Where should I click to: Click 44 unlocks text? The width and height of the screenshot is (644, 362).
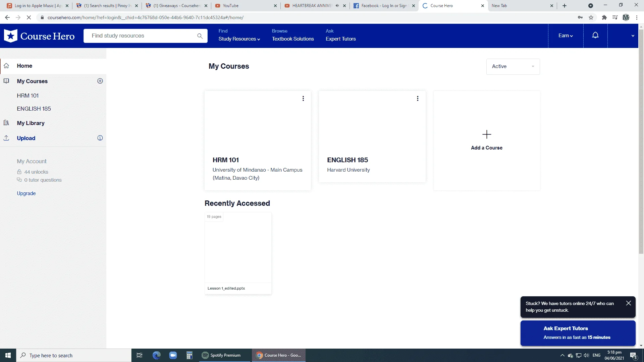pyautogui.click(x=36, y=172)
